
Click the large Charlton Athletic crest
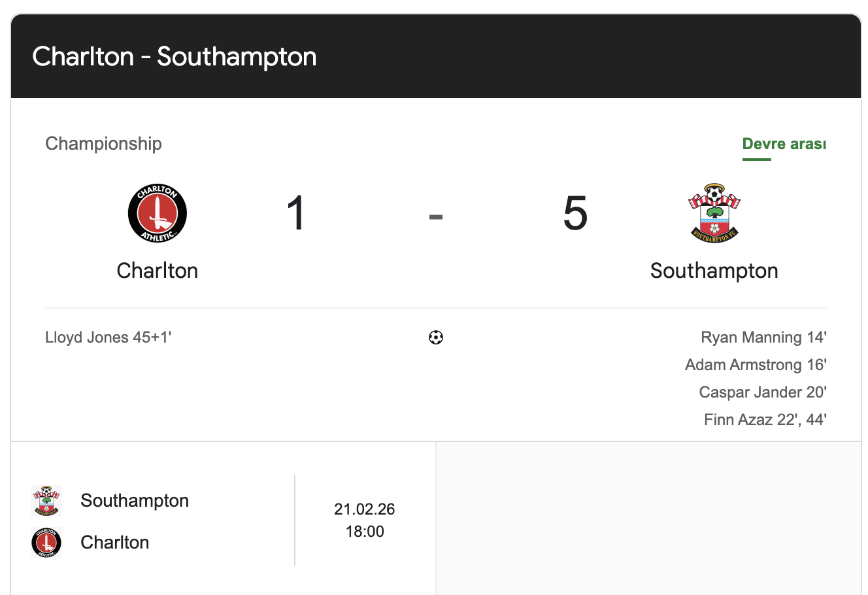coord(158,214)
